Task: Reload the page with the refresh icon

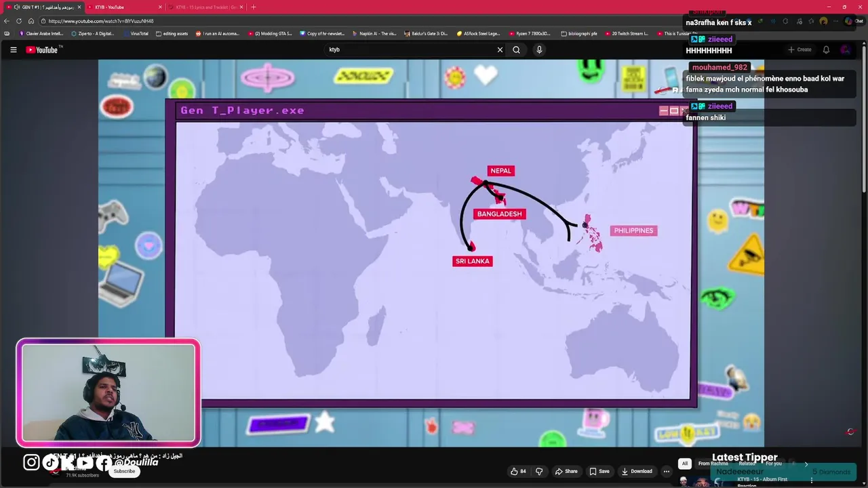Action: click(x=19, y=21)
